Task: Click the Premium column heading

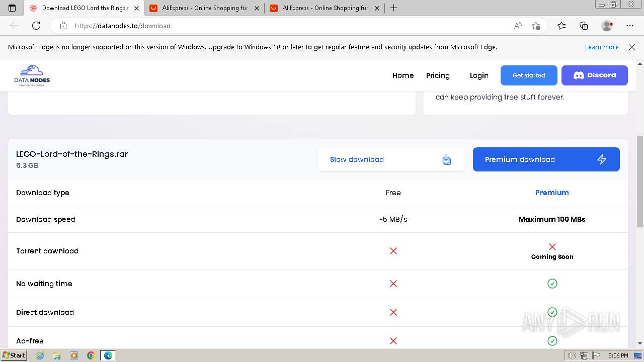Action: pos(552,193)
